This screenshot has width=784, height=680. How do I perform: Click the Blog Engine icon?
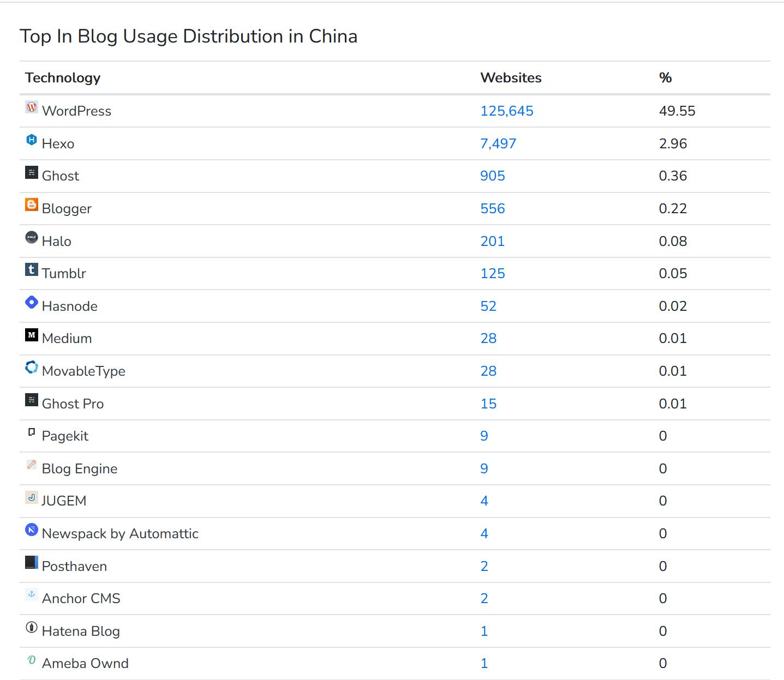tap(32, 465)
